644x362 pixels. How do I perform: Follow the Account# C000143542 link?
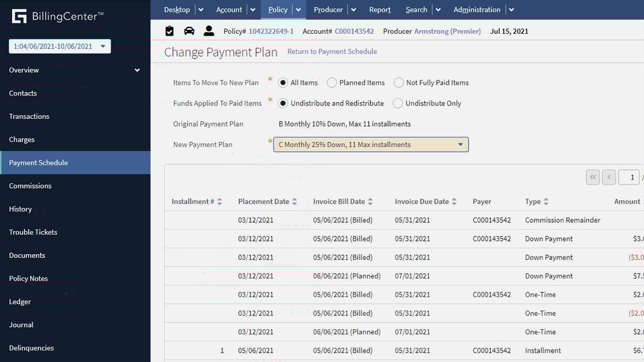click(354, 31)
